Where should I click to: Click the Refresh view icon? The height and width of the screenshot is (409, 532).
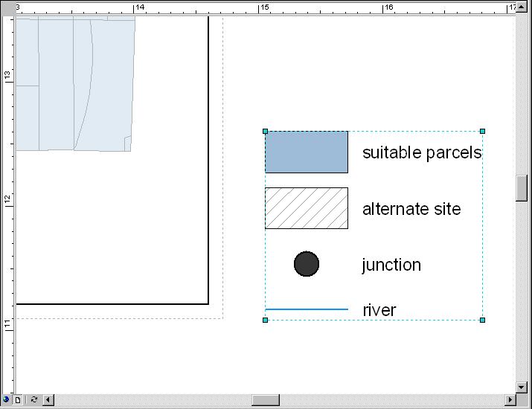34,399
